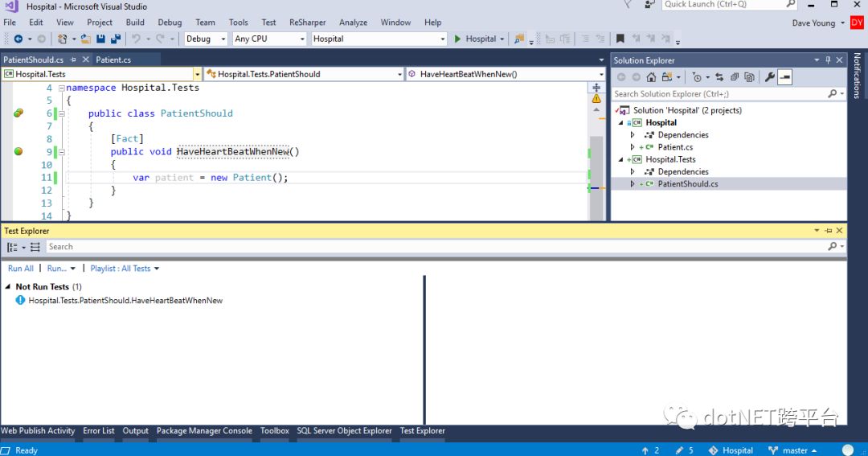Click the Quick Launch search box
The width and height of the screenshot is (868, 456).
(723, 5)
